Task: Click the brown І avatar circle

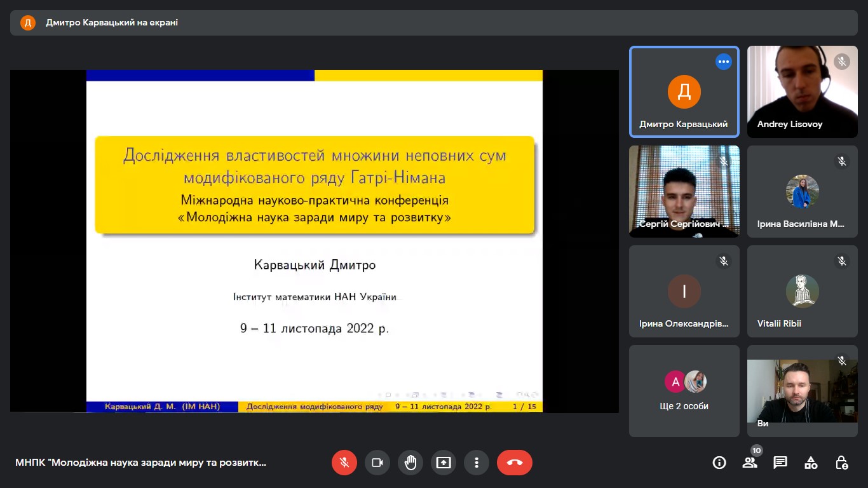Action: (x=684, y=291)
